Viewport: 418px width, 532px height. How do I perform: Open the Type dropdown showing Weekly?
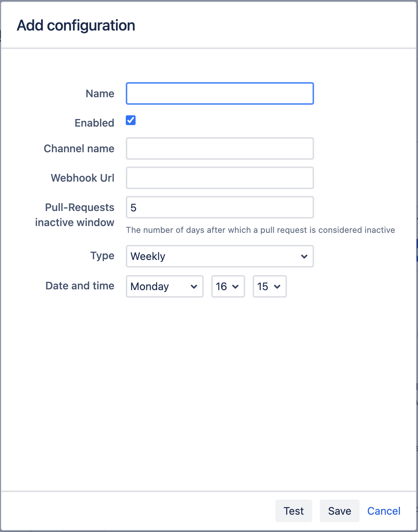220,256
